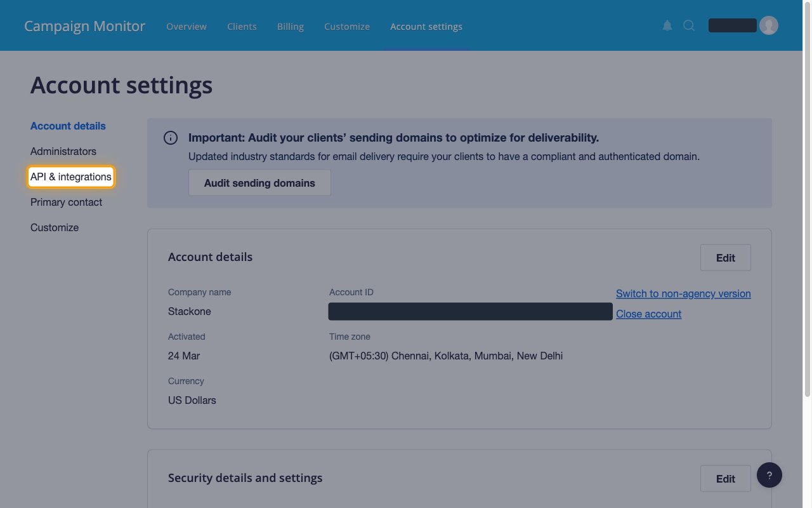Click the Time zone label
Viewport: 812px width, 508px height.
(x=350, y=337)
